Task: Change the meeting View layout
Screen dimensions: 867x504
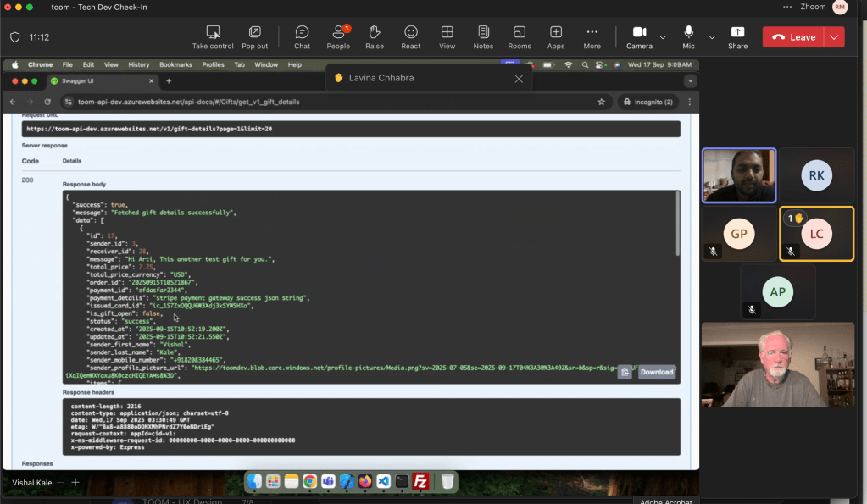Action: click(x=447, y=36)
